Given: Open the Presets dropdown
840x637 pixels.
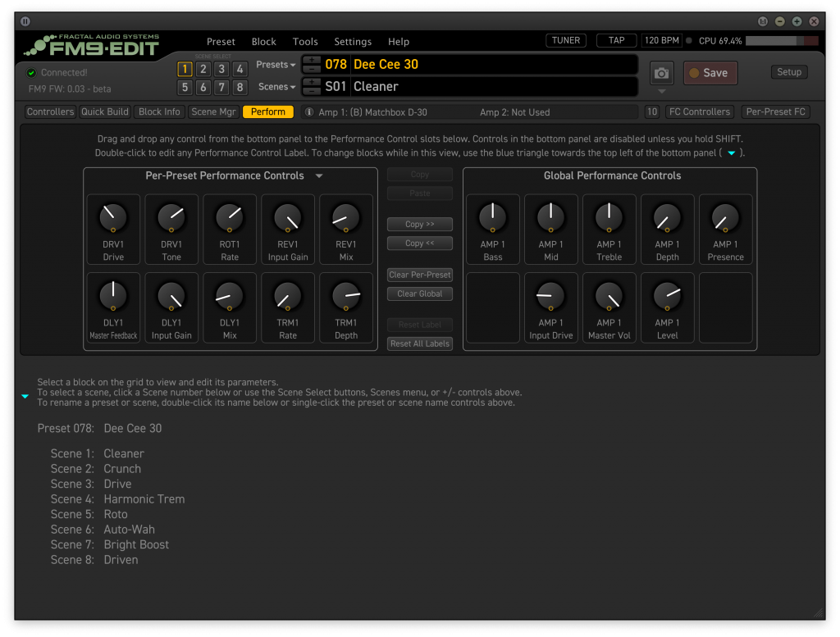Looking at the screenshot, I should pos(276,65).
